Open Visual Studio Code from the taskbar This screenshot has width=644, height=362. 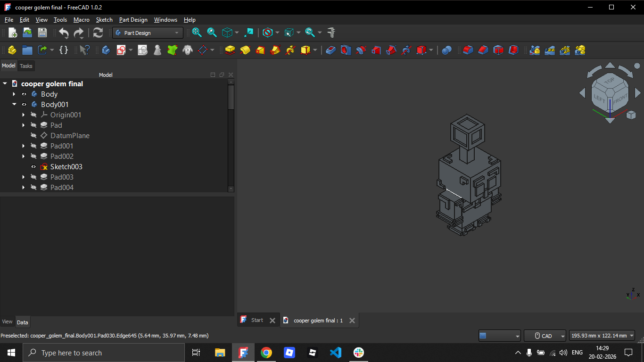336,353
